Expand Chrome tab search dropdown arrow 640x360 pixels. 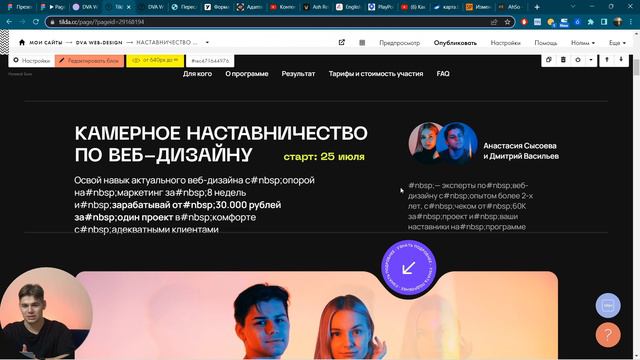573,7
